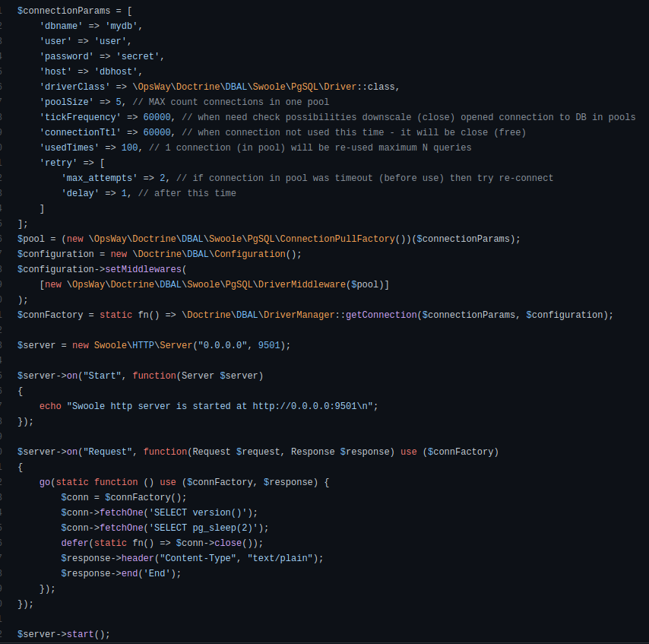This screenshot has width=649, height=644.
Task: Click the DriverMiddleware class name
Action: (302, 284)
